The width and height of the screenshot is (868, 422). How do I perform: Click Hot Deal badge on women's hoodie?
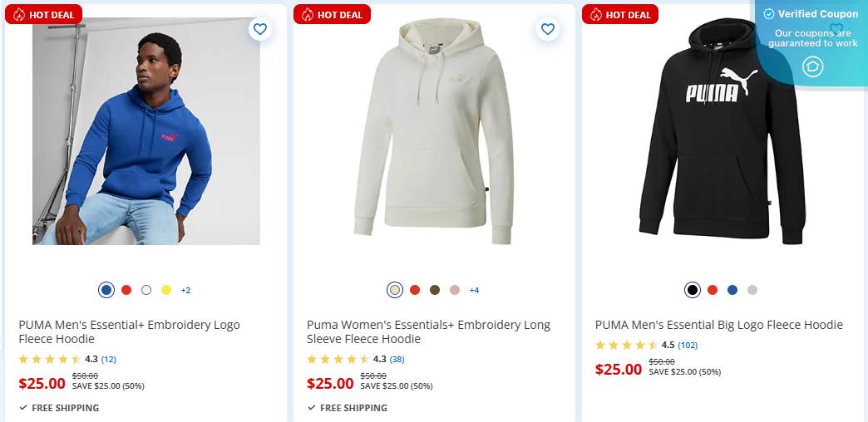[x=332, y=15]
